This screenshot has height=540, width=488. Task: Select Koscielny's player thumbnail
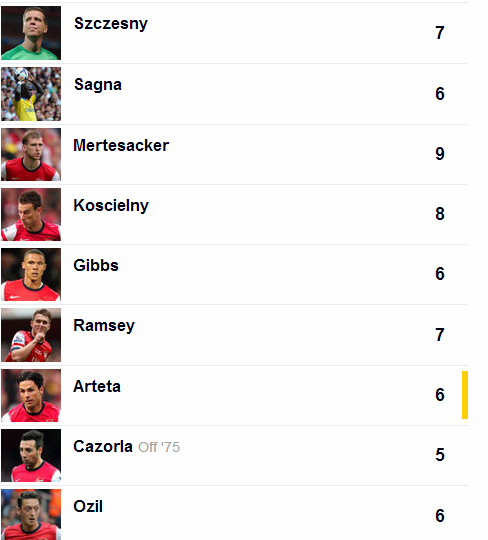(x=31, y=214)
